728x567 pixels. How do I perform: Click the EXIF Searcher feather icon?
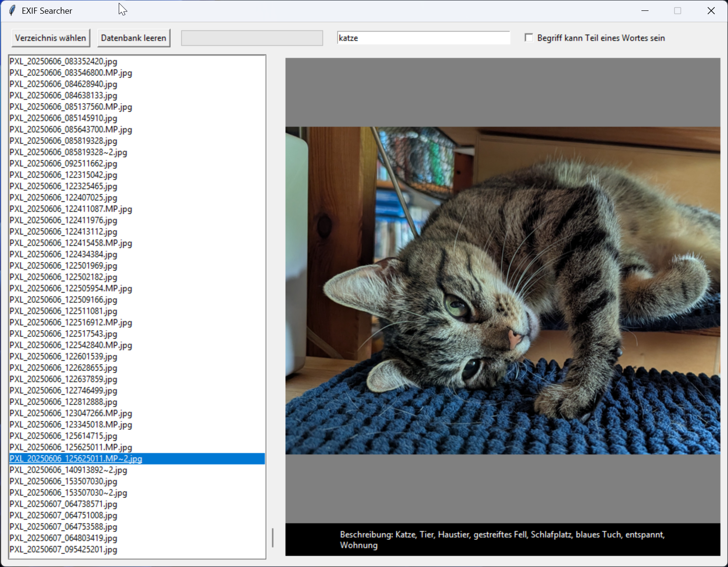tap(12, 10)
